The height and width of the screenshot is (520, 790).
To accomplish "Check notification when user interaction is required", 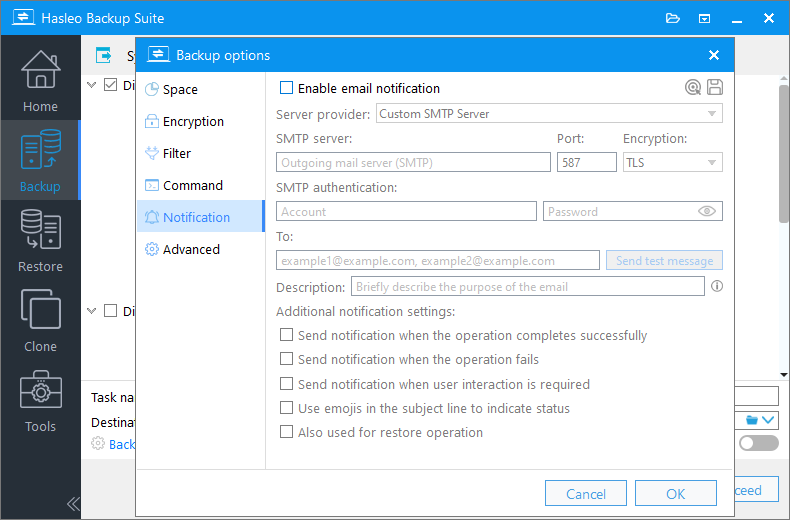I will point(286,383).
